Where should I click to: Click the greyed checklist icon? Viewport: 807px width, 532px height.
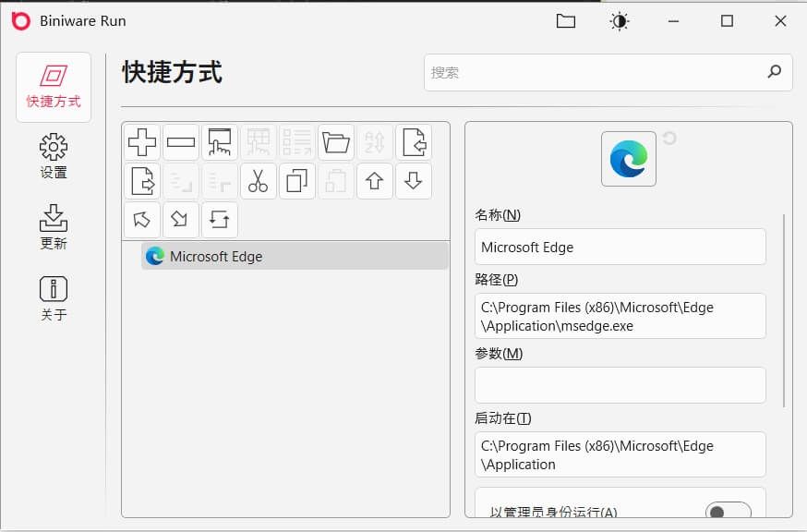(297, 142)
